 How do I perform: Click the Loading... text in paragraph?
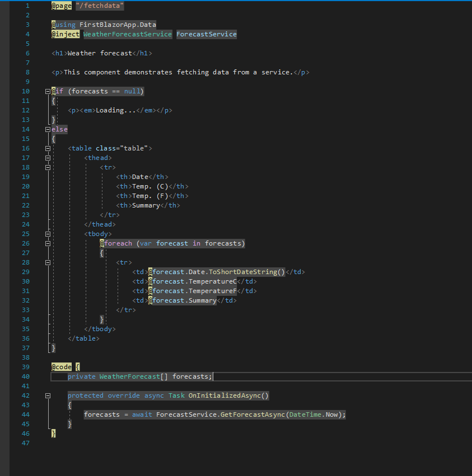point(116,110)
